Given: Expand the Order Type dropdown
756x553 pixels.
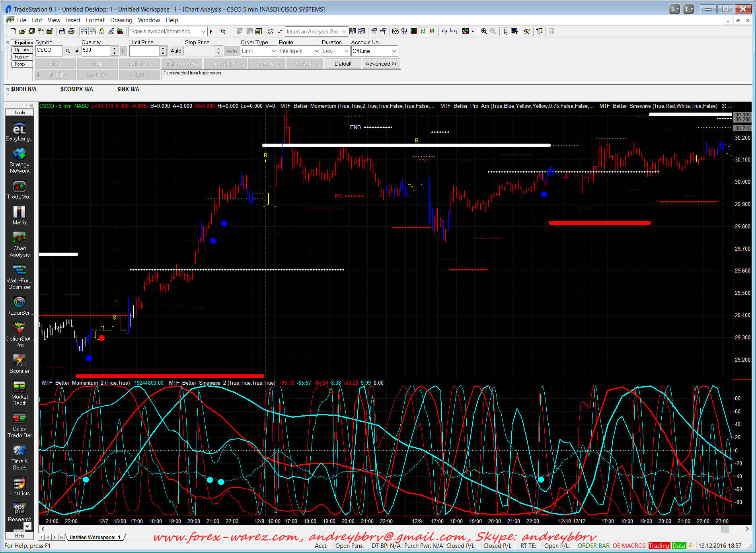Looking at the screenshot, I should (x=274, y=51).
